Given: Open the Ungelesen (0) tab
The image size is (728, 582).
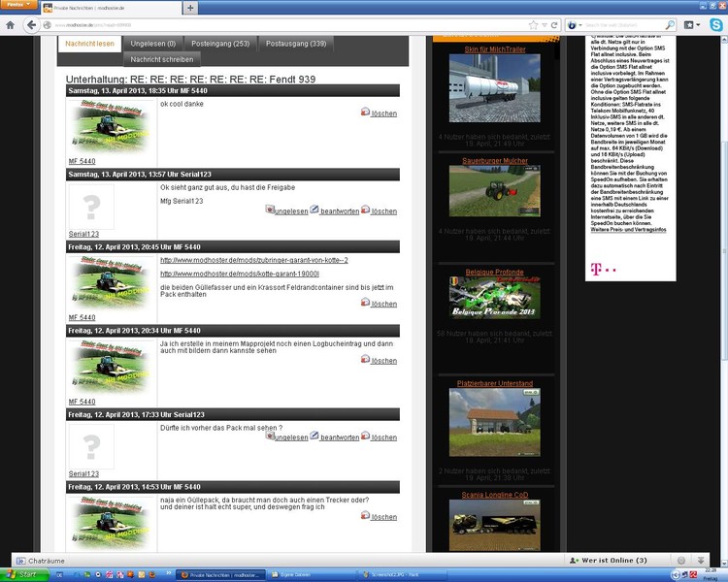Looking at the screenshot, I should click(x=153, y=44).
